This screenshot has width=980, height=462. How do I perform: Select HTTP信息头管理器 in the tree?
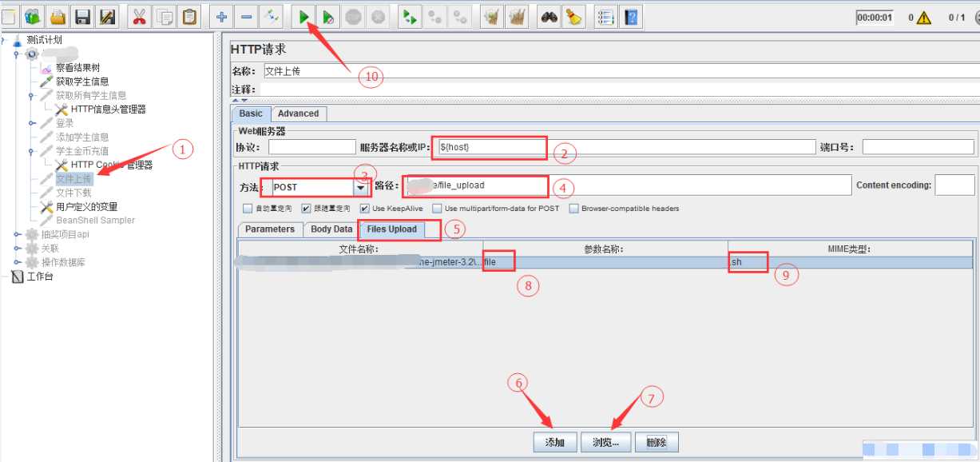pos(109,110)
